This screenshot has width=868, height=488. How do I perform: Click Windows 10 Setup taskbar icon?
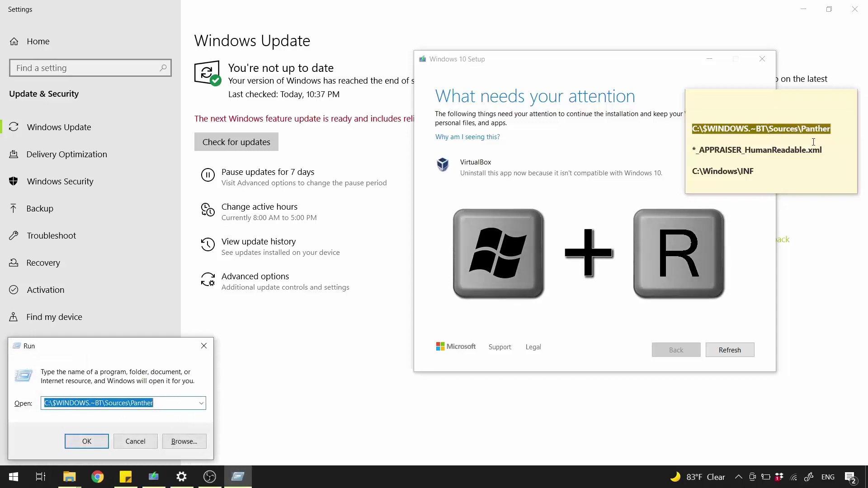tap(153, 477)
